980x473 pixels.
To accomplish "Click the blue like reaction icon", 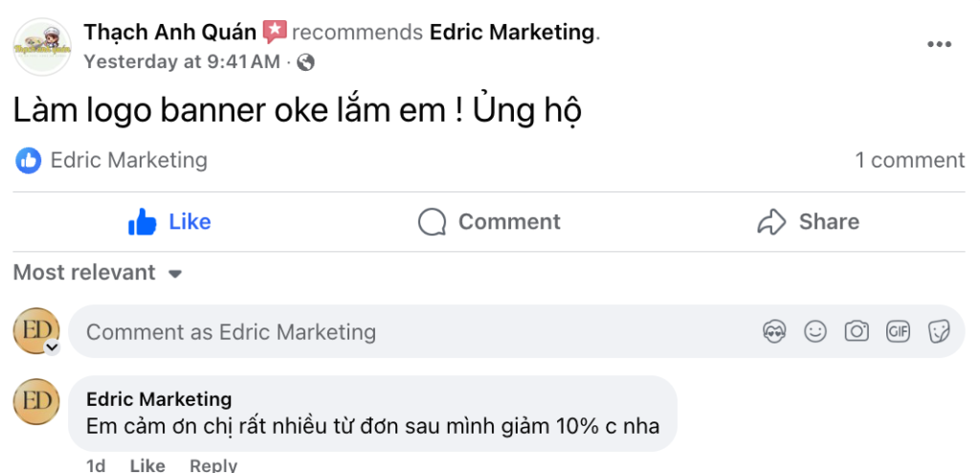I will point(29,160).
